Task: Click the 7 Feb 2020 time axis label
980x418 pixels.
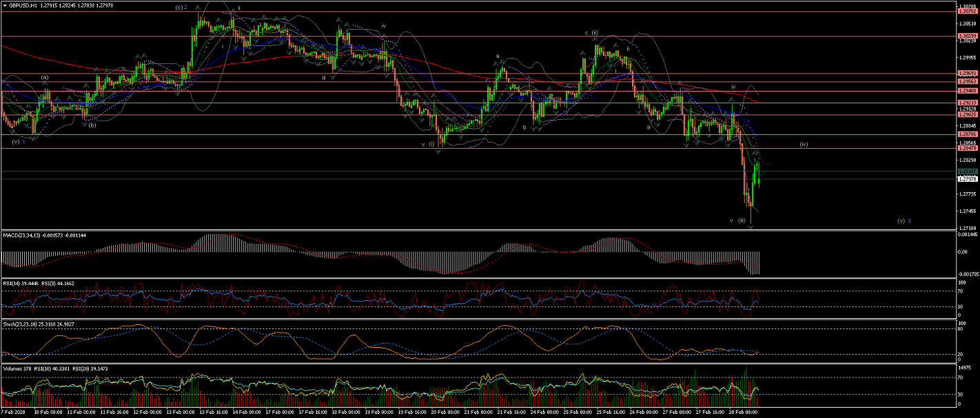Action: tap(14, 411)
